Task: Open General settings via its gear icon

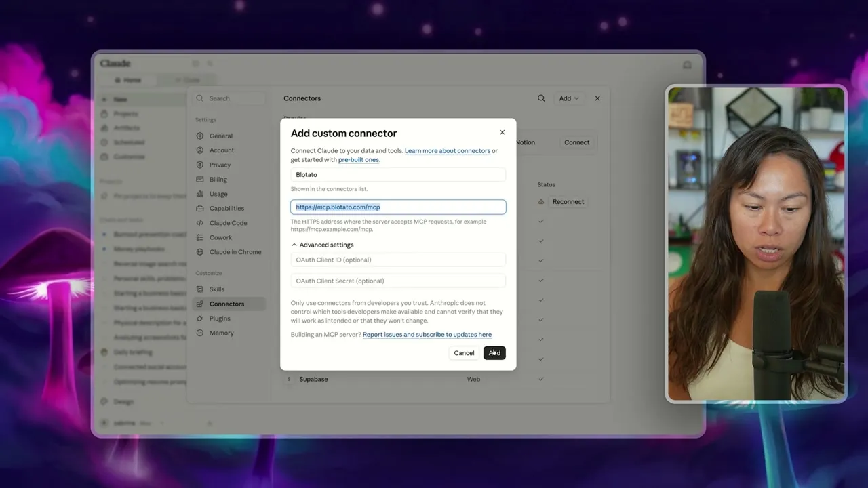Action: (200, 136)
